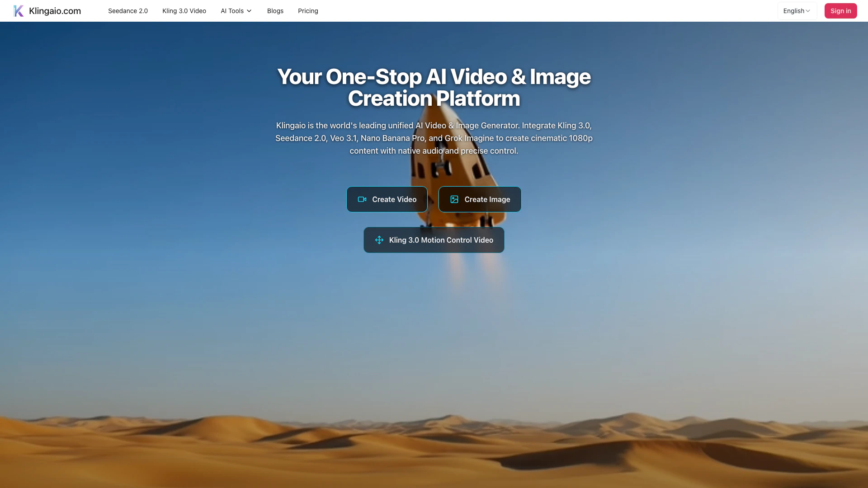The image size is (868, 488).
Task: Click the Klingaio description paragraph text
Action: tap(434, 138)
